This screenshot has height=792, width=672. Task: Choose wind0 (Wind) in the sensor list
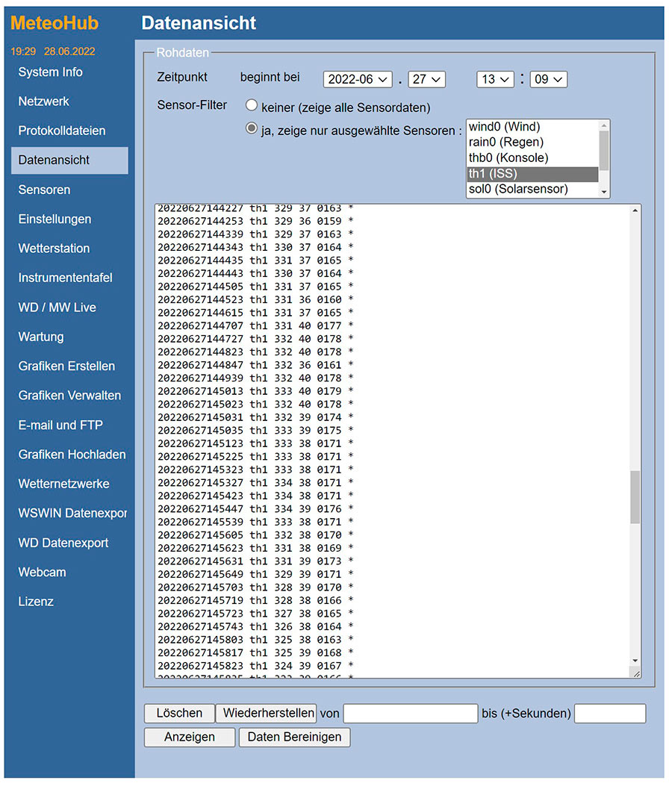pyautogui.click(x=504, y=127)
